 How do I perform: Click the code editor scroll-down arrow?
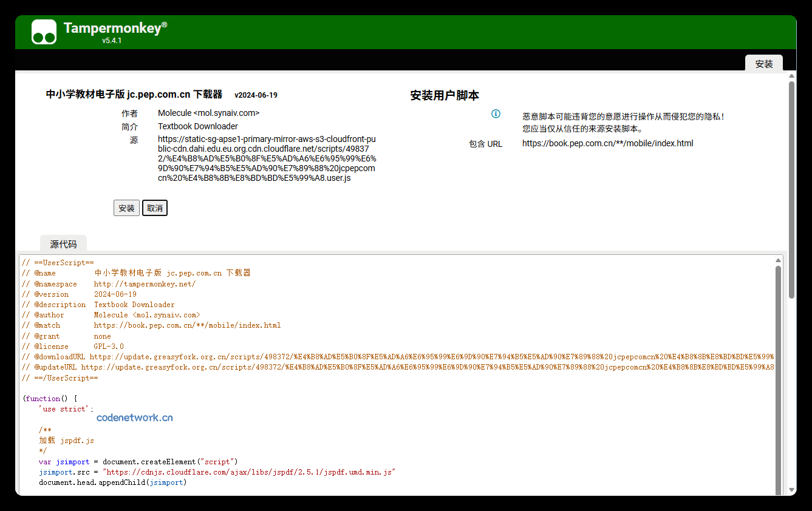[778, 490]
